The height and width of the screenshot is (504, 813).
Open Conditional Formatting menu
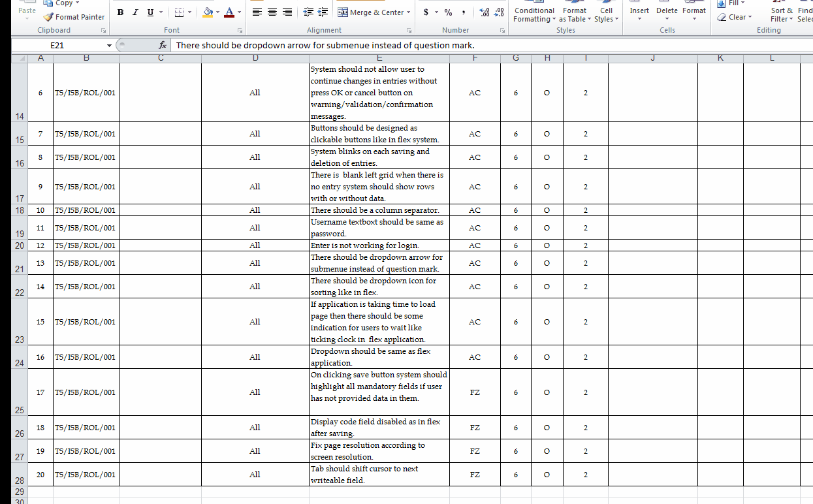click(x=534, y=14)
